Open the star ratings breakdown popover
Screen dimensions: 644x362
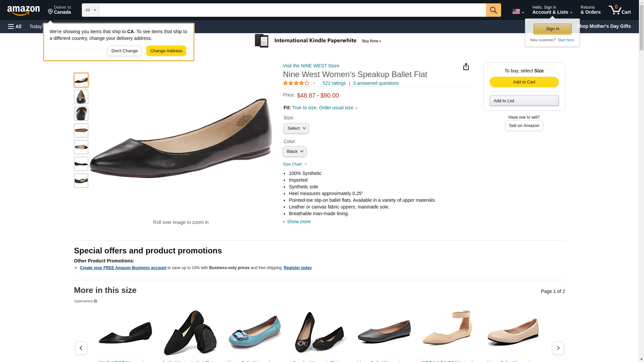click(x=299, y=83)
